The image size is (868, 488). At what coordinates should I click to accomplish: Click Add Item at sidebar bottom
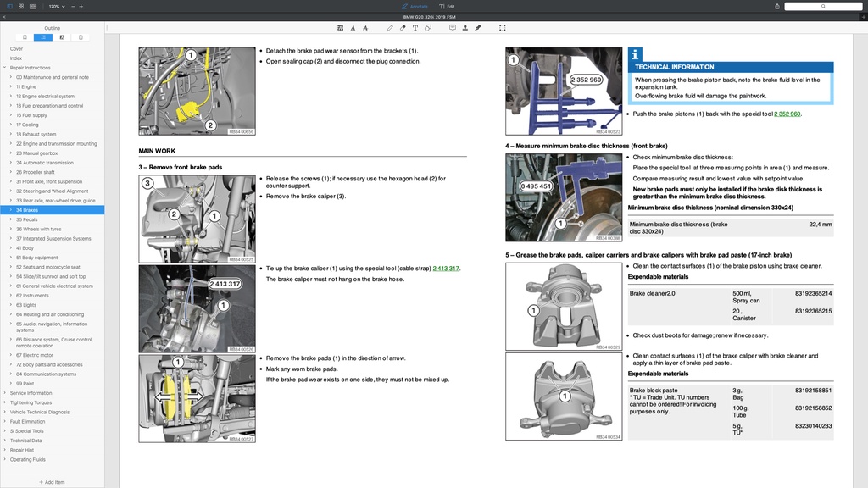pos(52,482)
